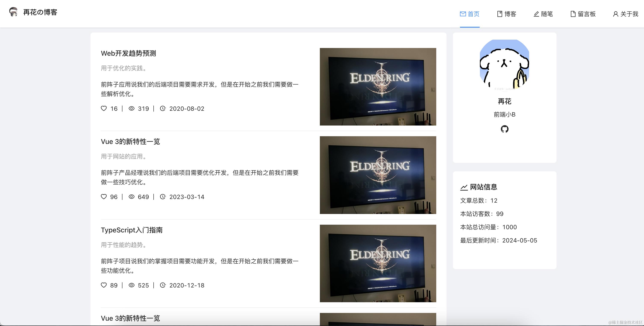Viewport: 644px width, 326px height.
Task: Click heart icon on the 96-likes post
Action: click(x=104, y=197)
